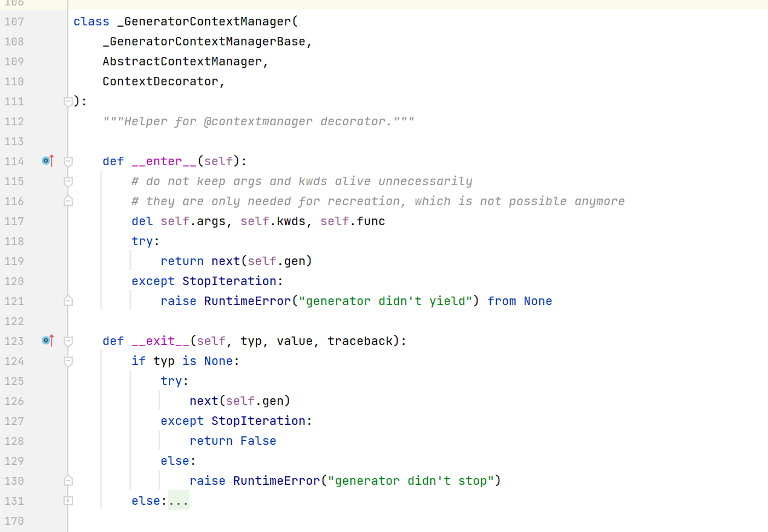The image size is (768, 532).
Task: Click the override gutter icon beside __exit__
Action: [48, 341]
